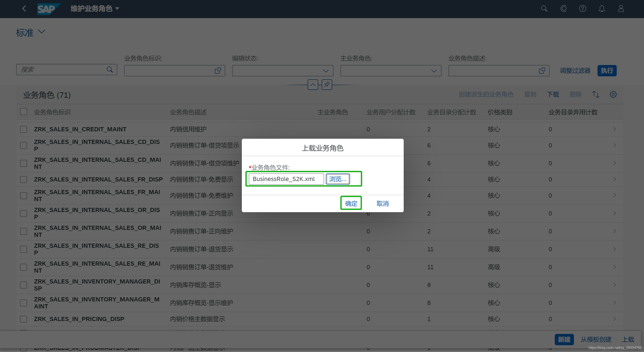Check the ZRK_SALES_IN_CREDIT_MAINT row checkbox
This screenshot has height=352, width=644.
[x=24, y=129]
